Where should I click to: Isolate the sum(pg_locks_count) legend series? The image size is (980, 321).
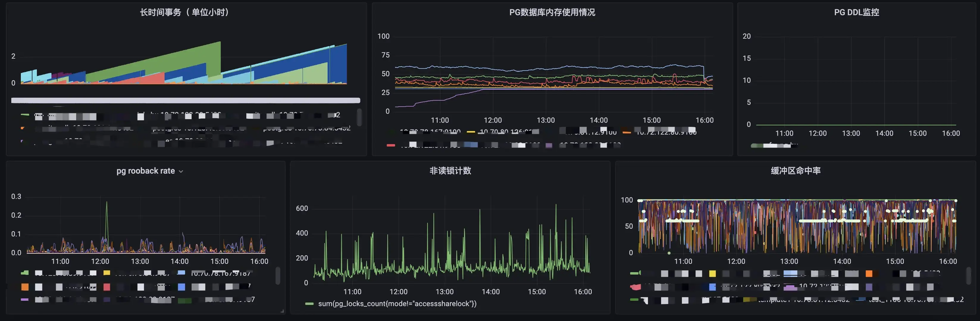[x=397, y=304]
